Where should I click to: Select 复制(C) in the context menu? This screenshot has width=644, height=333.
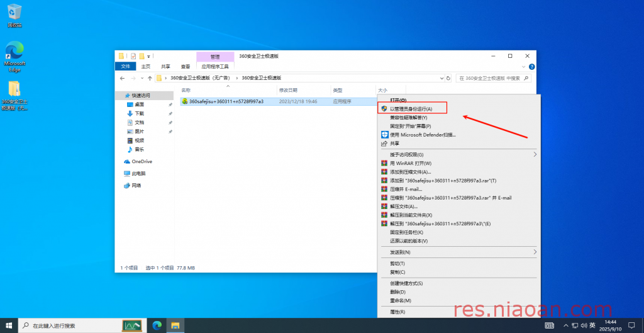[x=397, y=272]
